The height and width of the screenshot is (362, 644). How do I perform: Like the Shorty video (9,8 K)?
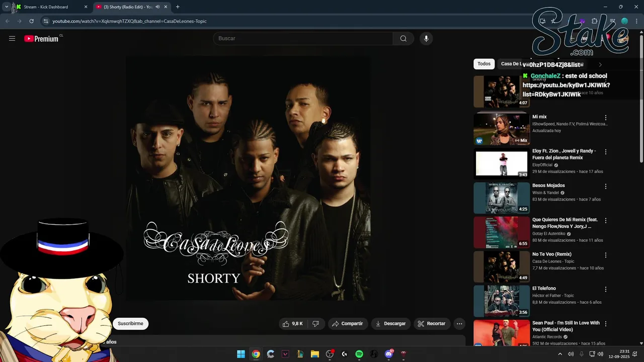click(x=292, y=324)
